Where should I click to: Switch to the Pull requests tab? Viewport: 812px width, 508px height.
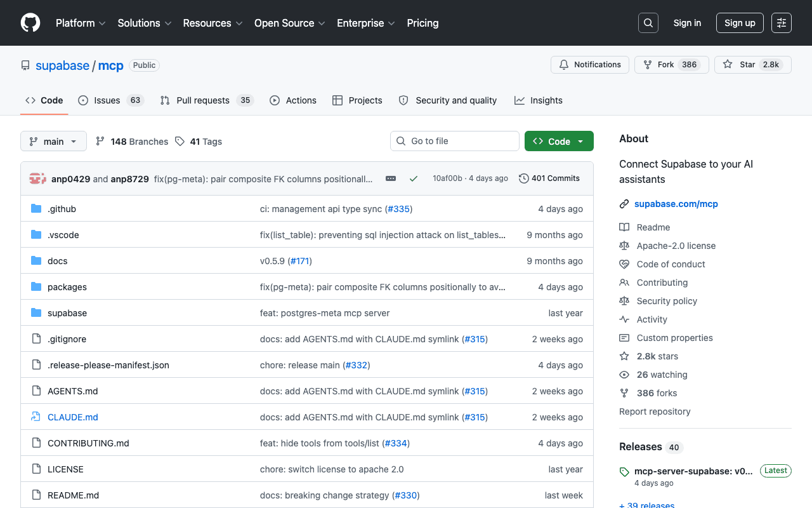(207, 100)
